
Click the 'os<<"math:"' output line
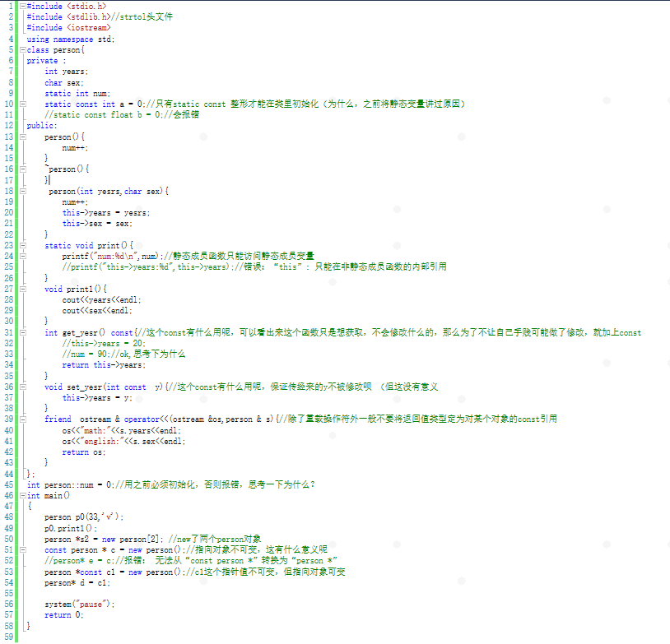point(122,430)
